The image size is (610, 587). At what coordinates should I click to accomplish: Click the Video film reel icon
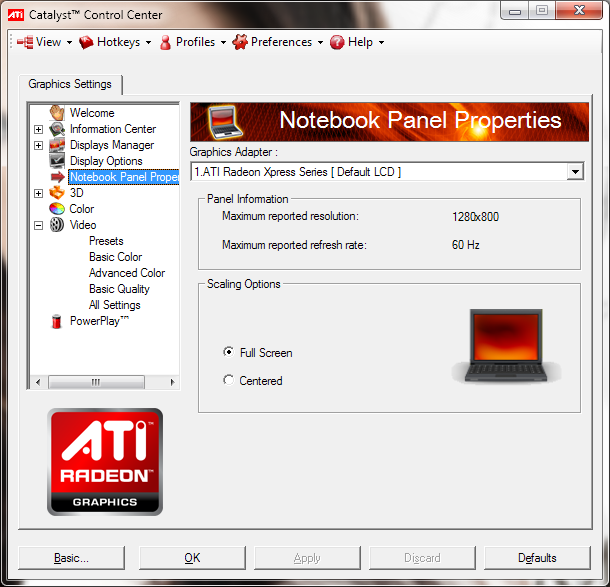coord(57,225)
